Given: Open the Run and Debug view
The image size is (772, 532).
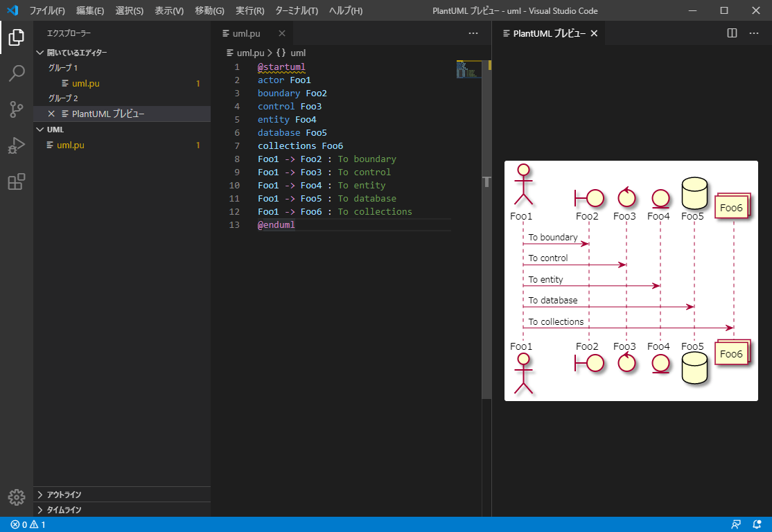Looking at the screenshot, I should click(x=15, y=145).
